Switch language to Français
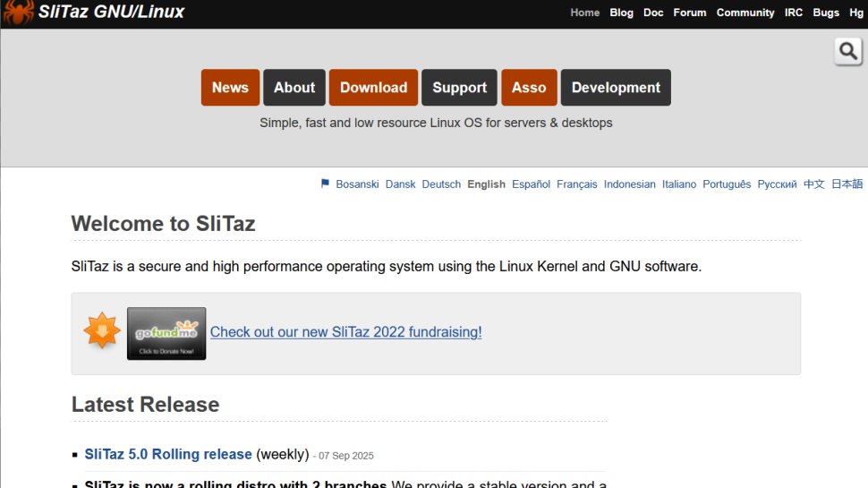Viewport: 868px width, 488px height. tap(577, 184)
